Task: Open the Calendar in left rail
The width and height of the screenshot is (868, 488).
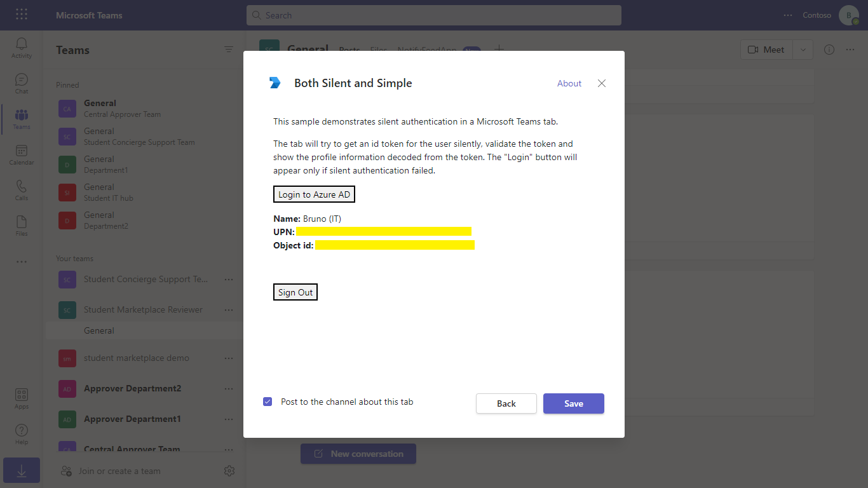Action: (22, 151)
